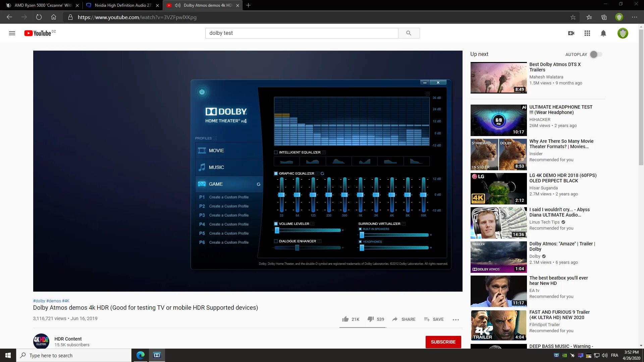This screenshot has height=362, width=644.
Task: Click the Windows taskbar search box
Action: point(74,355)
